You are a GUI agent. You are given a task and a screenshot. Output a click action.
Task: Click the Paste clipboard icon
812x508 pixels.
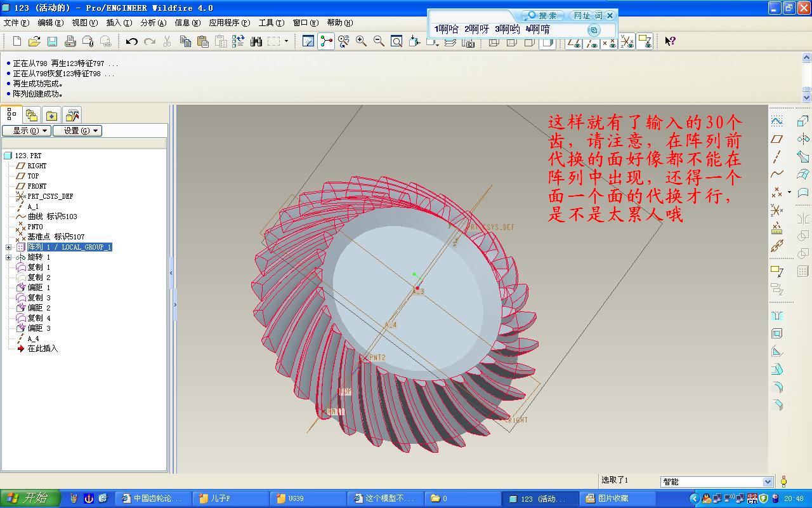(x=203, y=41)
